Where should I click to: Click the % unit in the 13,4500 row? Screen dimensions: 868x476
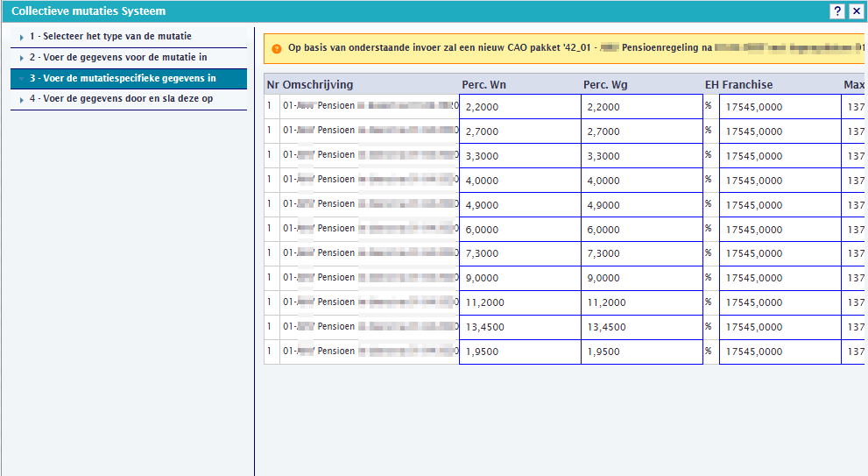click(x=708, y=326)
